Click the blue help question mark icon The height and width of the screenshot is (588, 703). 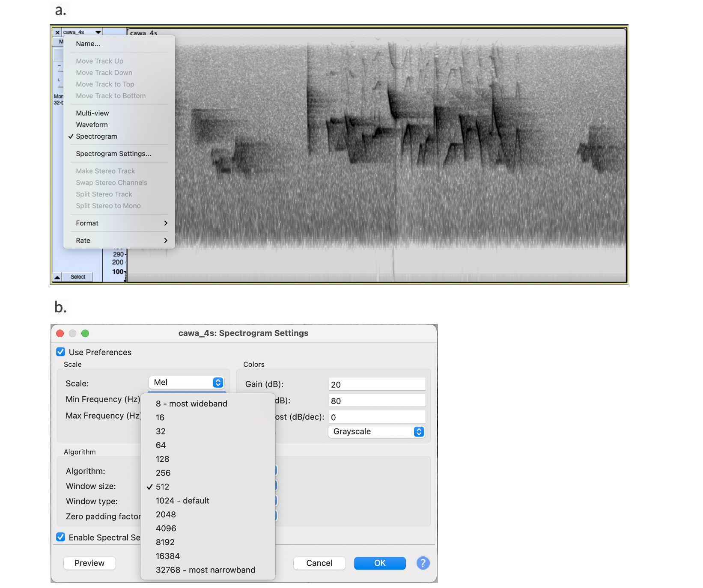423,563
